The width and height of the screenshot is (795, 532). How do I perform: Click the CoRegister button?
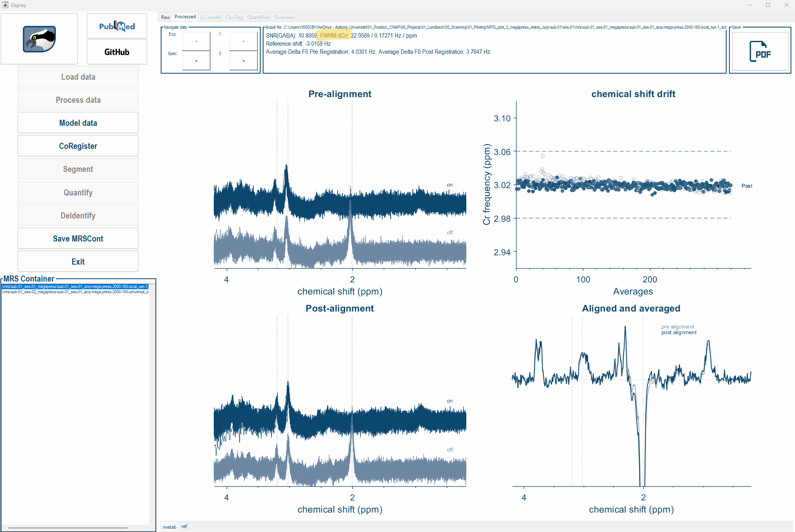pos(78,146)
